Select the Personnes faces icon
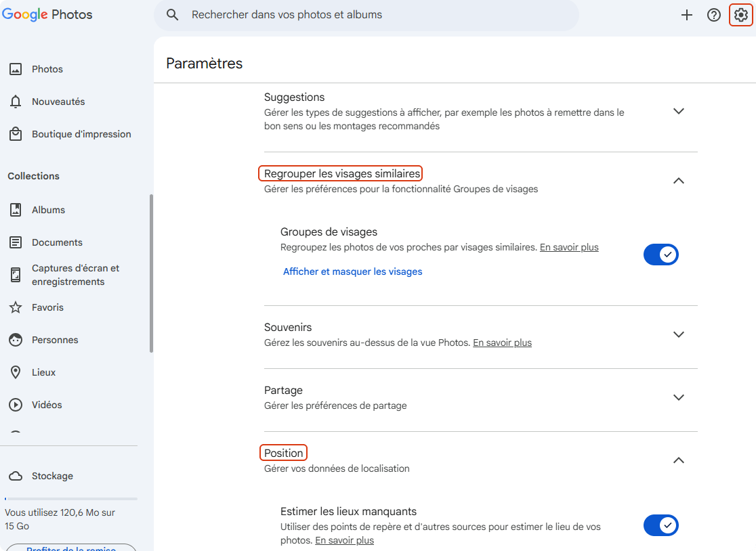 click(16, 339)
